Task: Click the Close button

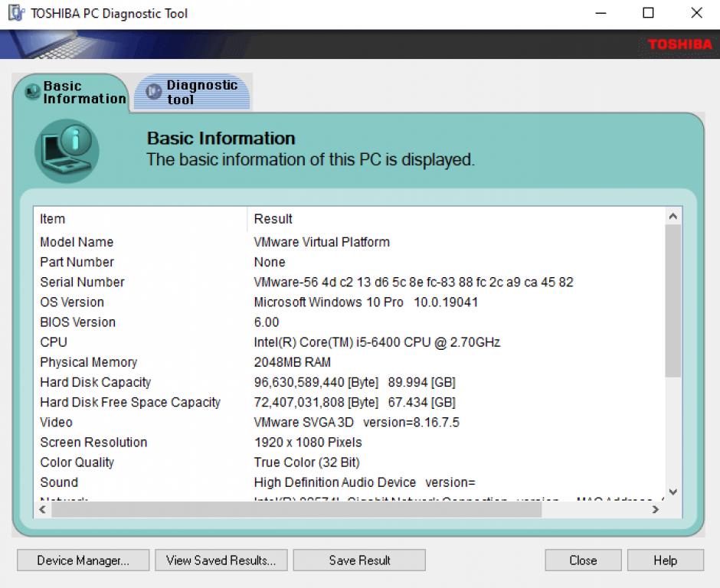Action: coord(583,560)
